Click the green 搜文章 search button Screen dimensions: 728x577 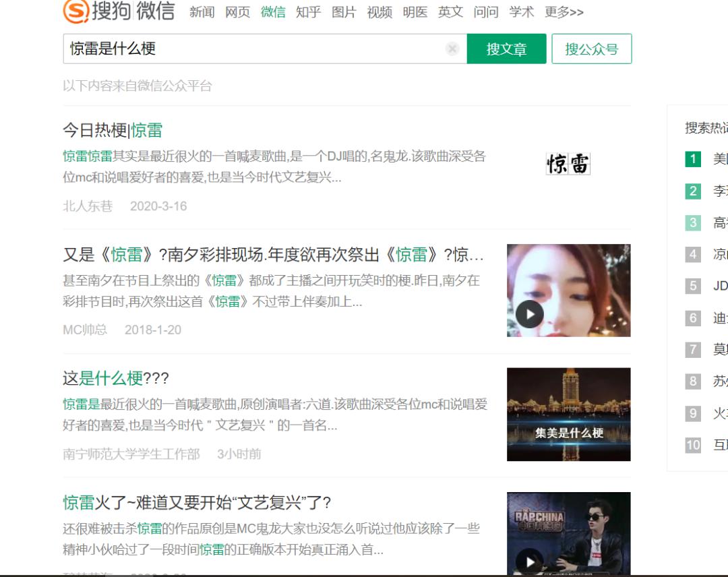[x=507, y=49]
